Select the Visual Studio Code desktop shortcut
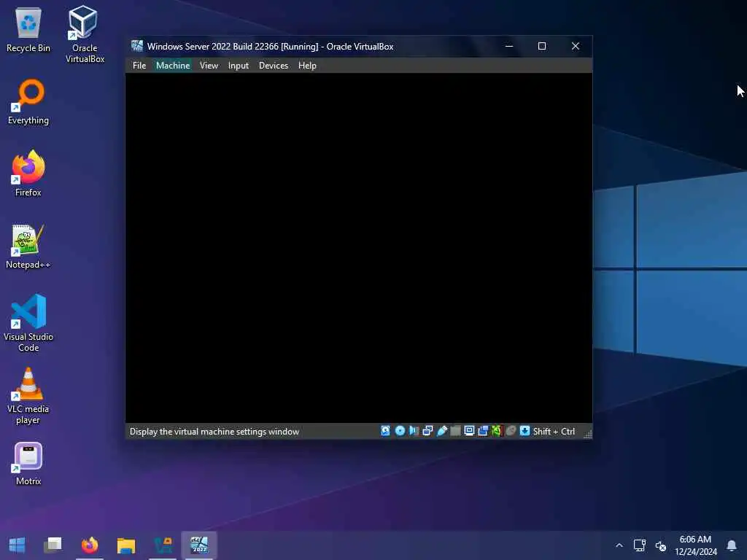Screen dimensions: 747x560 tap(28, 323)
